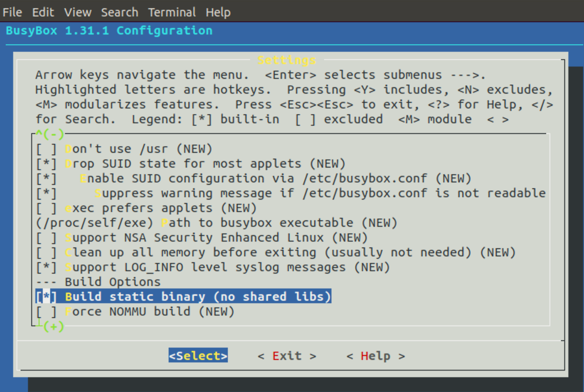This screenshot has height=392, width=584.
Task: Click the <Select> button
Action: (x=198, y=355)
